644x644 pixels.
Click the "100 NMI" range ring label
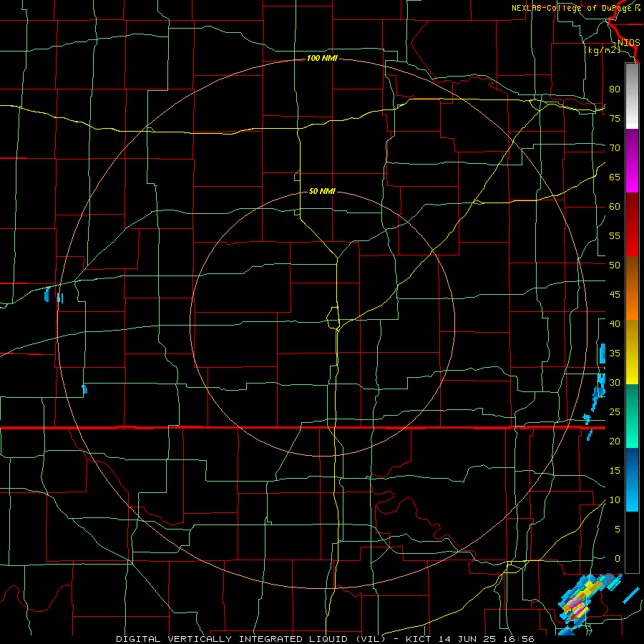pos(322,59)
